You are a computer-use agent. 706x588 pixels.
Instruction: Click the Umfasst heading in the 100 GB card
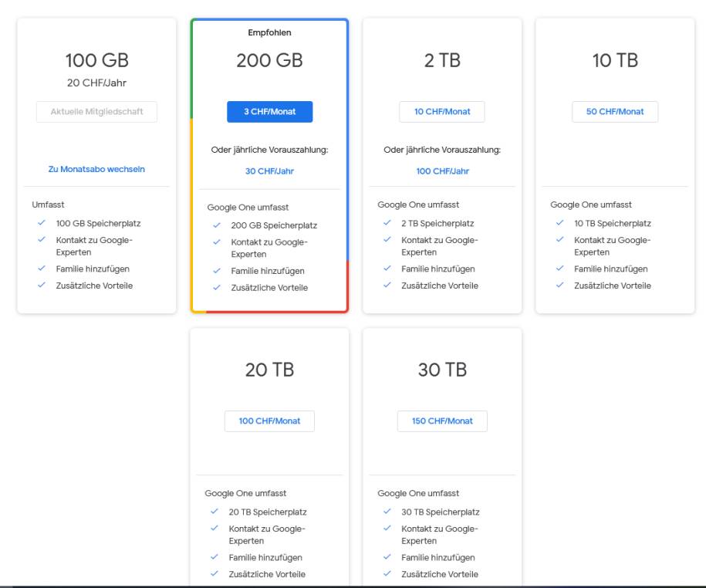(48, 204)
